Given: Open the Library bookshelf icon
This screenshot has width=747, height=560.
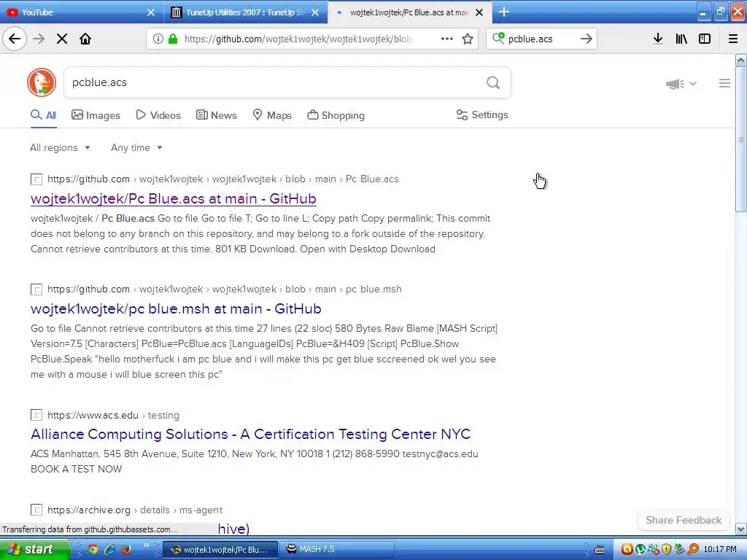Looking at the screenshot, I should click(681, 39).
